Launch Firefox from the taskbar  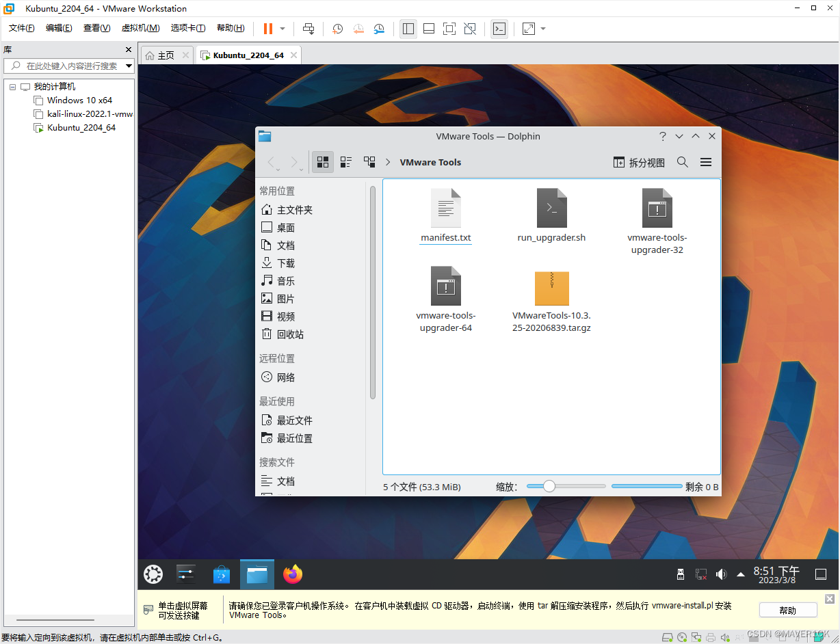click(x=293, y=574)
